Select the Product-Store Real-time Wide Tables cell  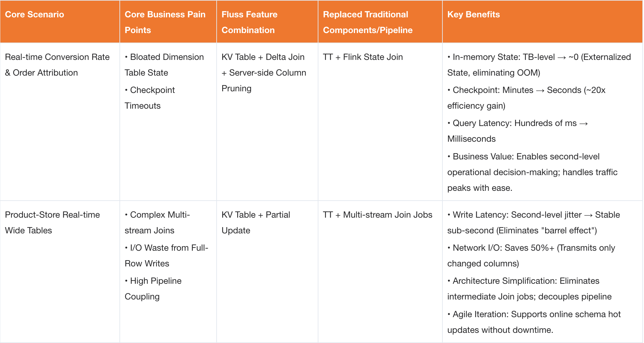click(52, 223)
